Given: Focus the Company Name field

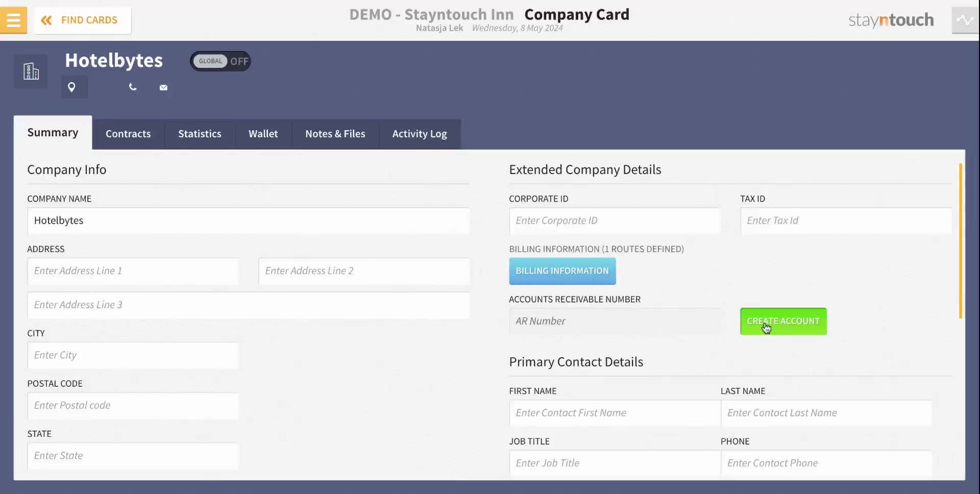Looking at the screenshot, I should point(249,221).
